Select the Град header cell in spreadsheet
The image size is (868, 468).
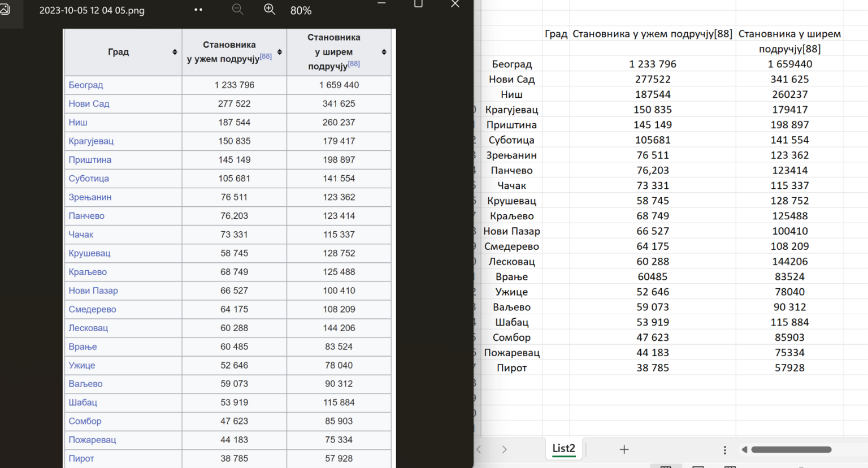[556, 34]
